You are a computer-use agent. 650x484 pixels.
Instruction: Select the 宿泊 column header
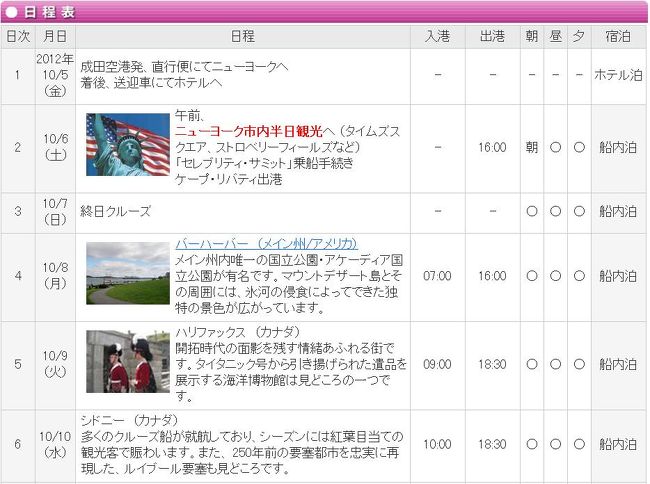coord(618,36)
